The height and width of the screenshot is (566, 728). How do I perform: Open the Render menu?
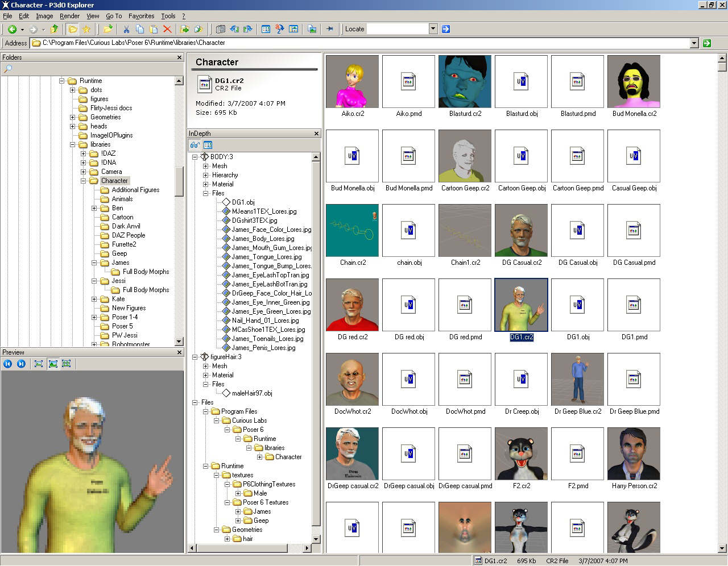tap(69, 16)
